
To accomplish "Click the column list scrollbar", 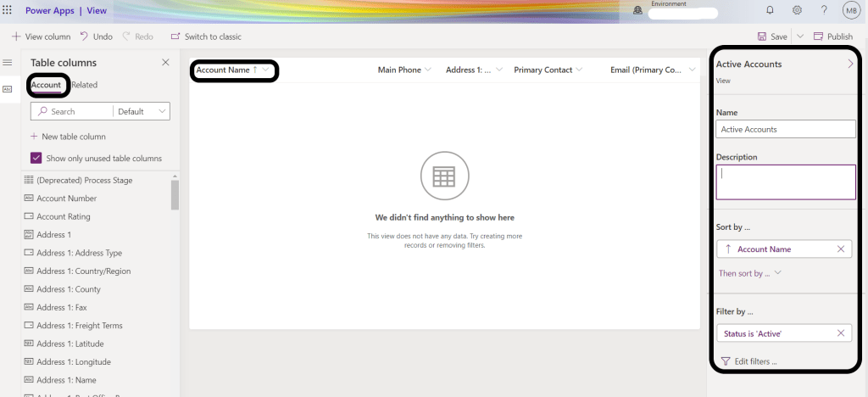I will click(x=175, y=194).
